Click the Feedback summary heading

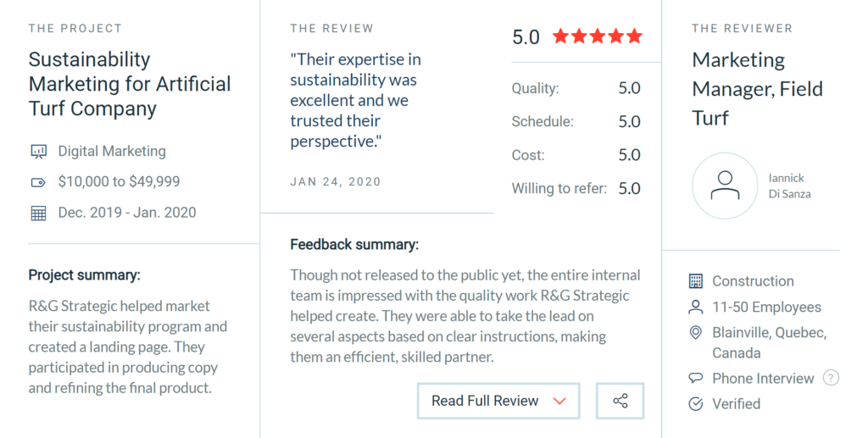(x=354, y=245)
